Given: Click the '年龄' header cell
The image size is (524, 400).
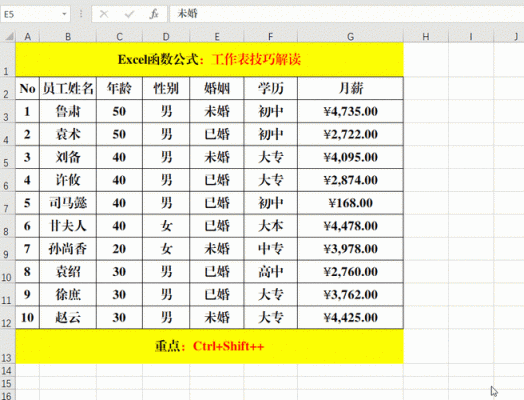Looking at the screenshot, I should [119, 88].
